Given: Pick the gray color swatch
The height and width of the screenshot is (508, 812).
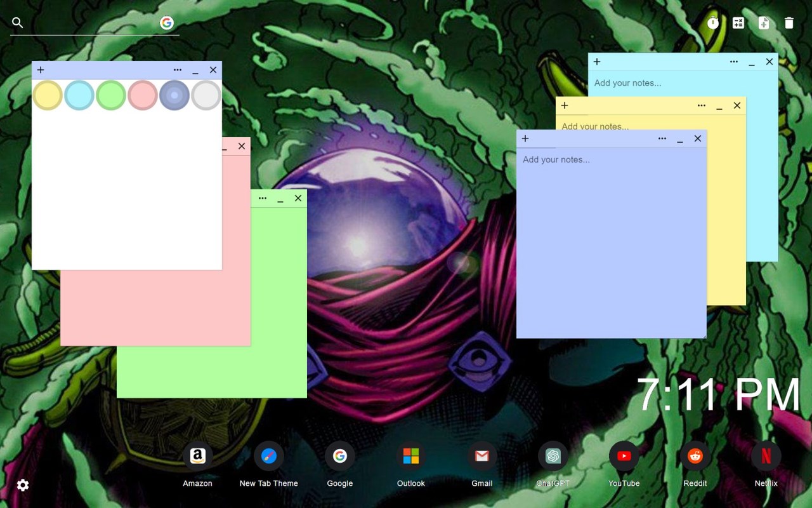Looking at the screenshot, I should [x=206, y=95].
